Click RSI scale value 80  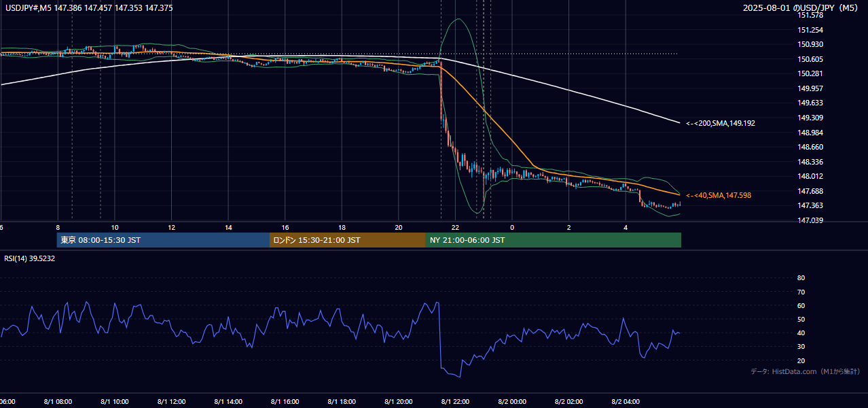(801, 278)
